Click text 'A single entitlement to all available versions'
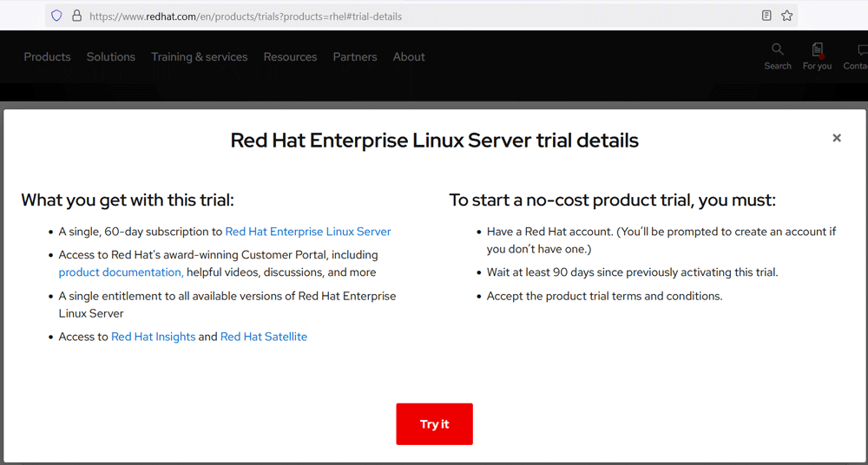This screenshot has height=465, width=868. [x=177, y=296]
